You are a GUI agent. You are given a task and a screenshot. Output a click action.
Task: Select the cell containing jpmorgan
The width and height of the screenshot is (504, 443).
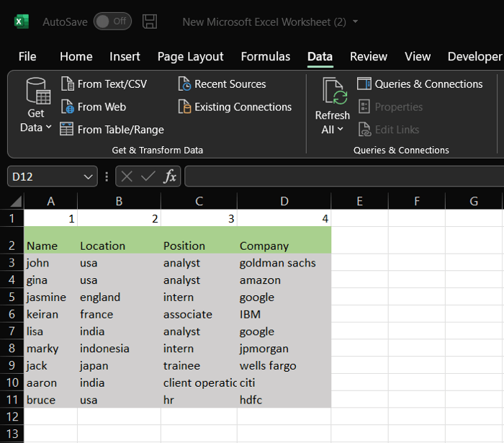click(x=284, y=348)
